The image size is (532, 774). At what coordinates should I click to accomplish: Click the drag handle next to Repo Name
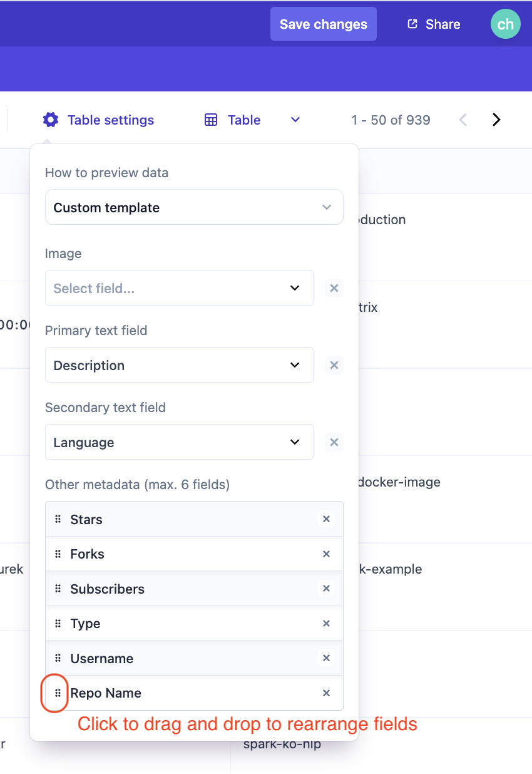click(x=58, y=693)
